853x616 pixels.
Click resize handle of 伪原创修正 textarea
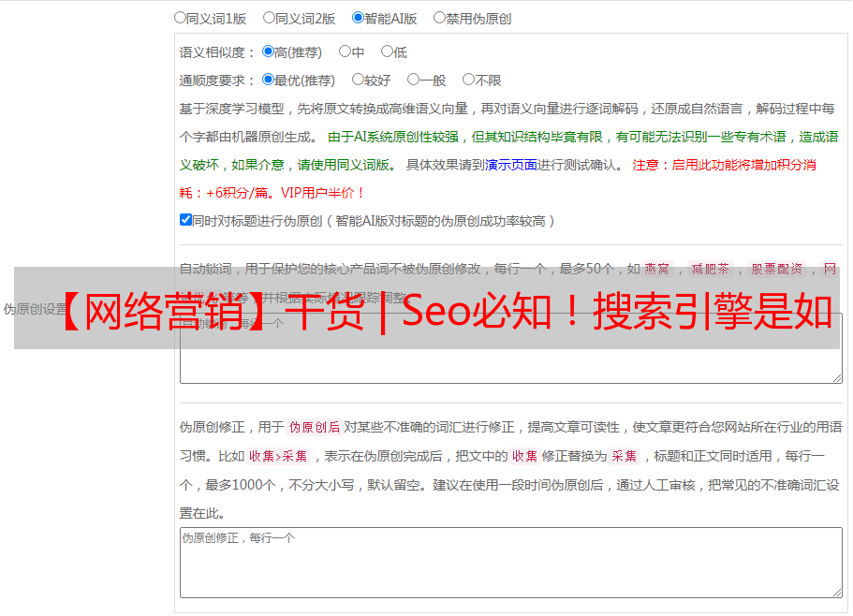[837, 593]
